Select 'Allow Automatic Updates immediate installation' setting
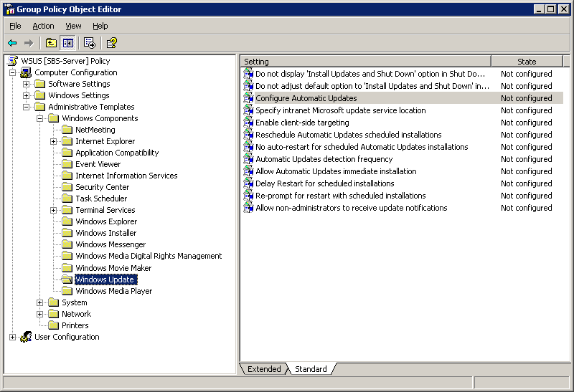Viewport: 574px width, 392px height. (336, 171)
